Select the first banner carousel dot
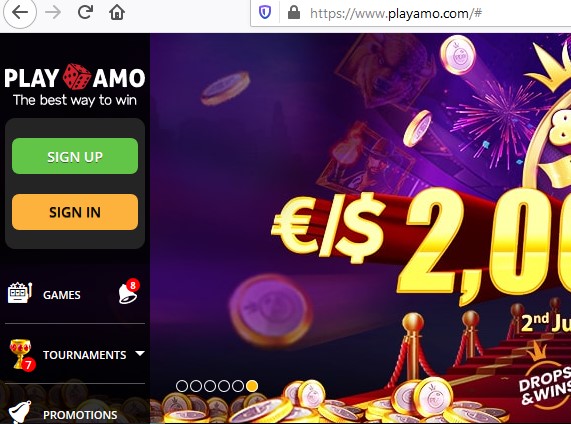The width and height of the screenshot is (571, 424). click(x=182, y=386)
